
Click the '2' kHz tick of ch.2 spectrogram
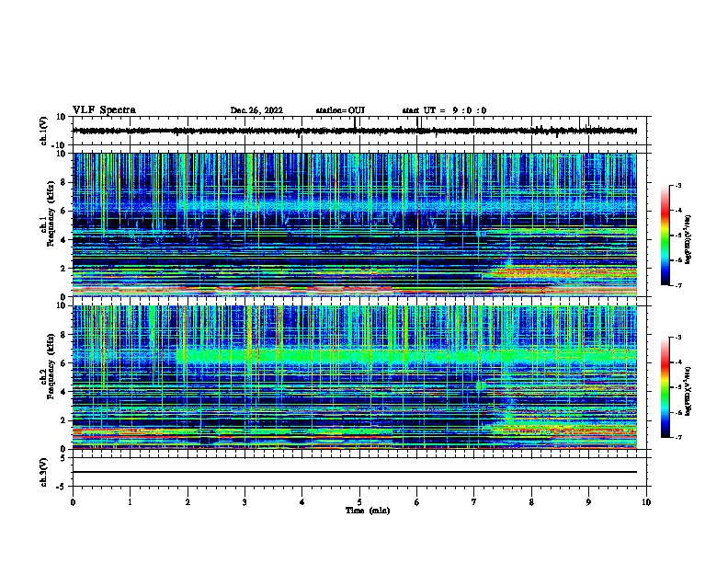(x=63, y=420)
